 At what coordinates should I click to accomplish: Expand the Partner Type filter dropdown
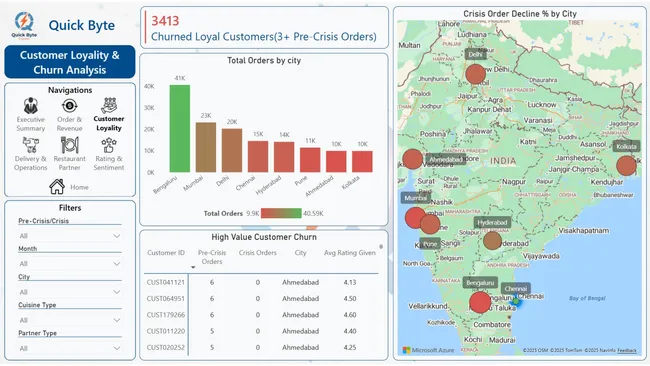(70, 348)
